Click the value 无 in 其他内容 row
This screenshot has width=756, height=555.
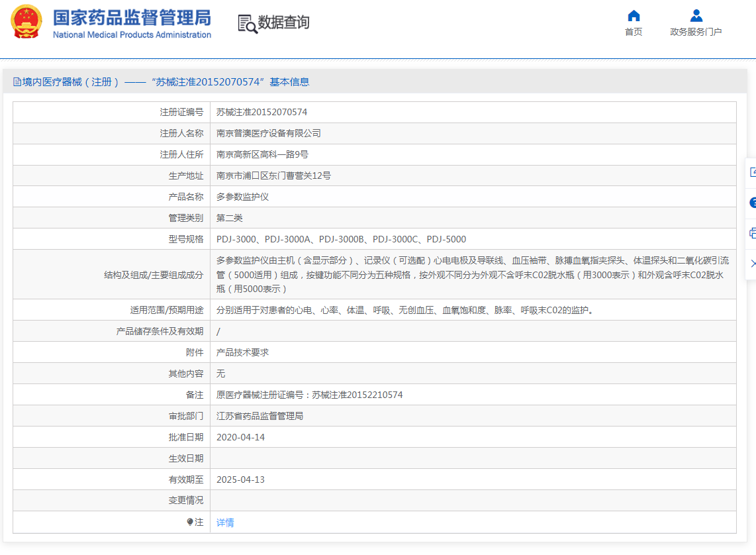click(221, 374)
